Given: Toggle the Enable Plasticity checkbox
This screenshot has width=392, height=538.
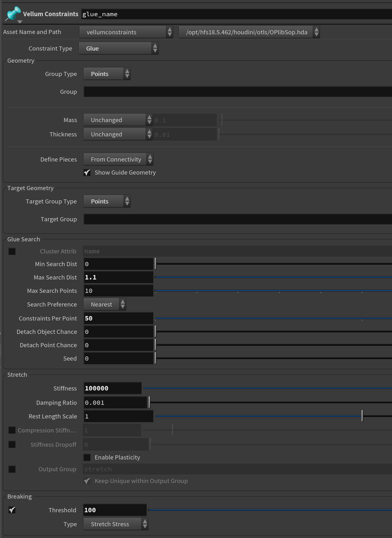Looking at the screenshot, I should coord(87,458).
